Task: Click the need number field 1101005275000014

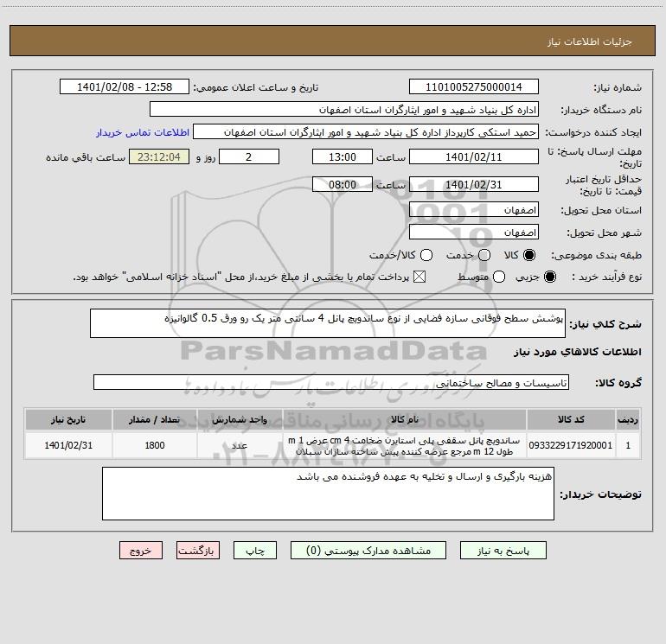Action: (474, 87)
